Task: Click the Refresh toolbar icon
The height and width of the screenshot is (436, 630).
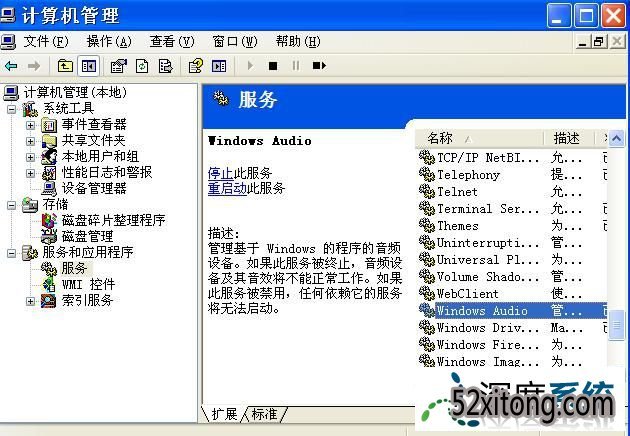Action: click(142, 66)
